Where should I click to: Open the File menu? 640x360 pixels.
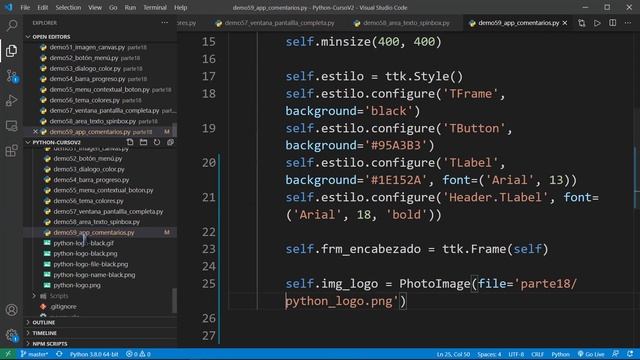[x=25, y=7]
